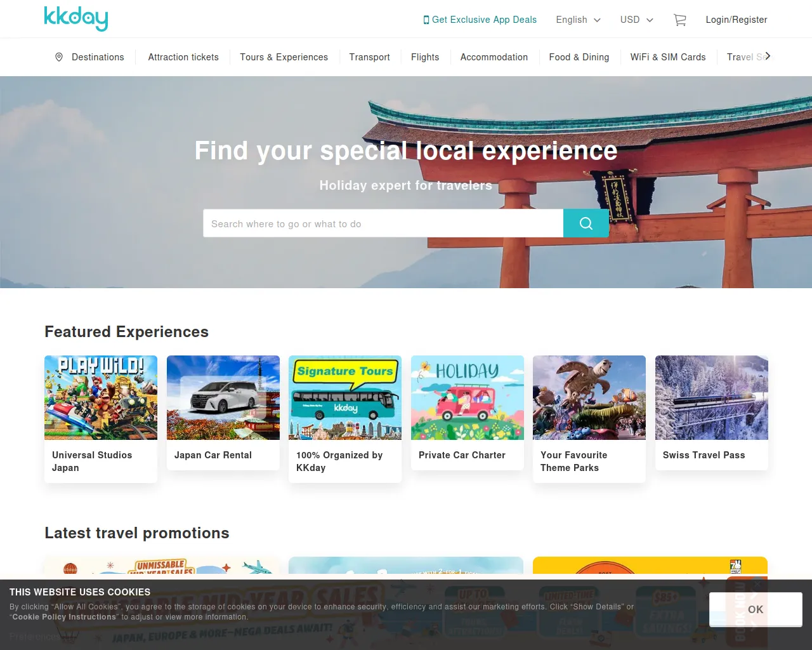This screenshot has height=650, width=812.
Task: Select Your Favourite Theme Parks card
Action: (589, 419)
